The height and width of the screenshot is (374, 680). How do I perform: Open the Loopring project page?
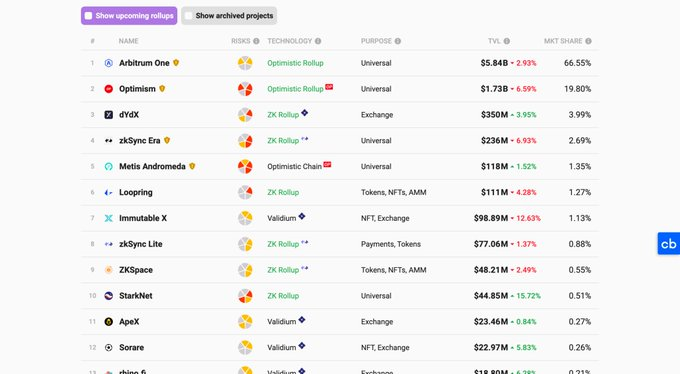[136, 192]
